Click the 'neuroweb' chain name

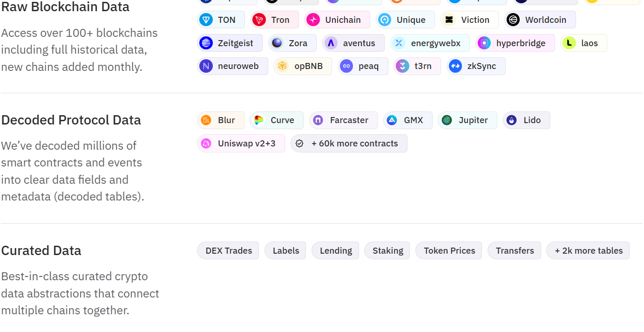tap(238, 66)
